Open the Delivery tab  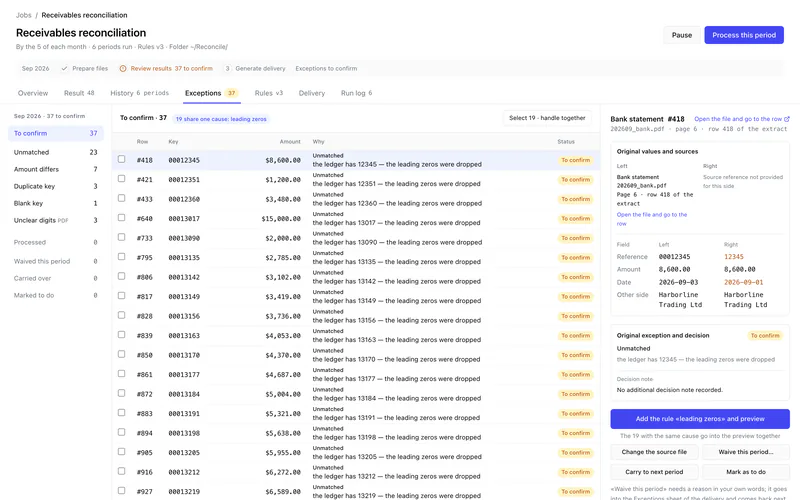tap(312, 93)
